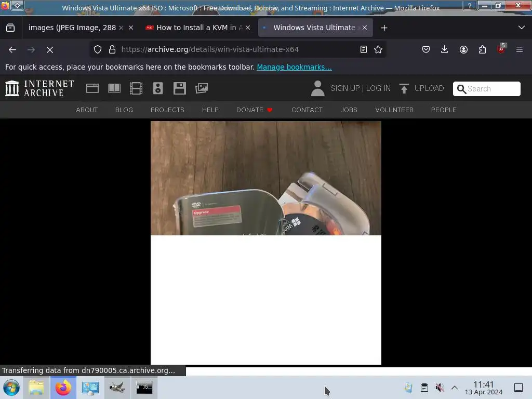The image size is (532, 399).
Task: Toggle the muted volume tray icon
Action: [x=440, y=388]
